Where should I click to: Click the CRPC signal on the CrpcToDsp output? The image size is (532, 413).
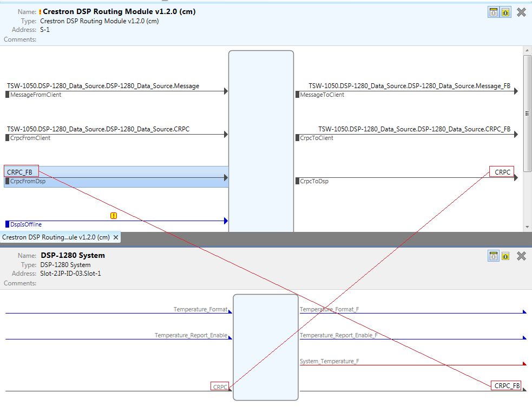click(502, 172)
